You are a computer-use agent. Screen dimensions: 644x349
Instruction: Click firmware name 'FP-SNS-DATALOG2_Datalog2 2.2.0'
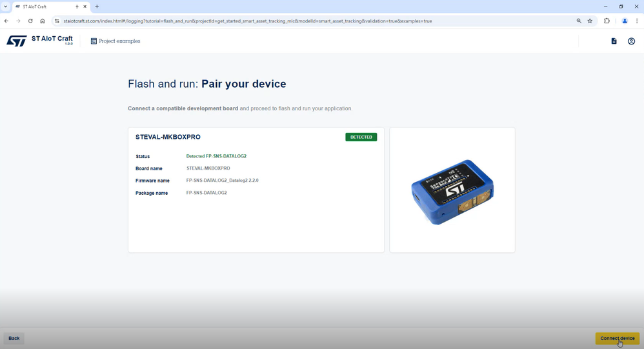pyautogui.click(x=222, y=180)
